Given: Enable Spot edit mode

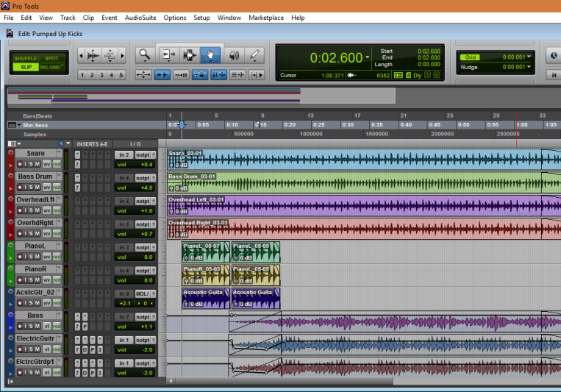Looking at the screenshot, I should (x=52, y=58).
